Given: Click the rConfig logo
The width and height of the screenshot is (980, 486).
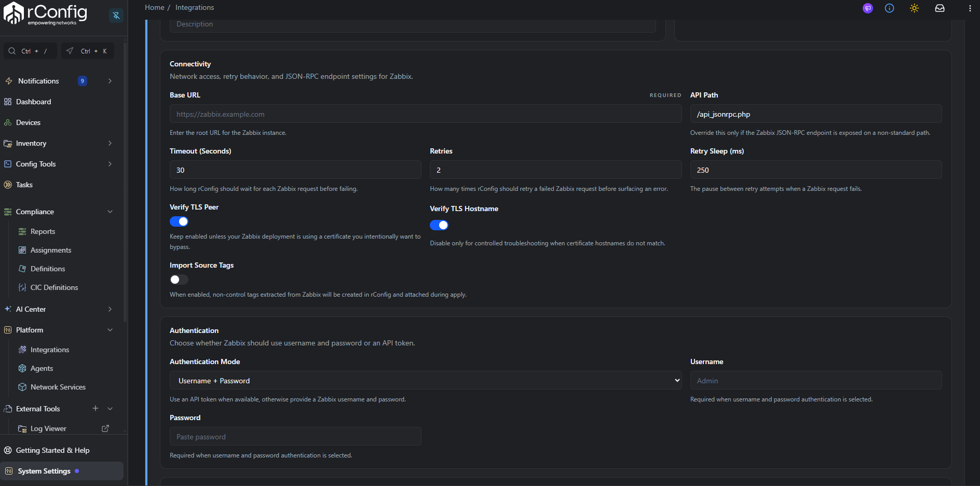Looking at the screenshot, I should 46,13.
